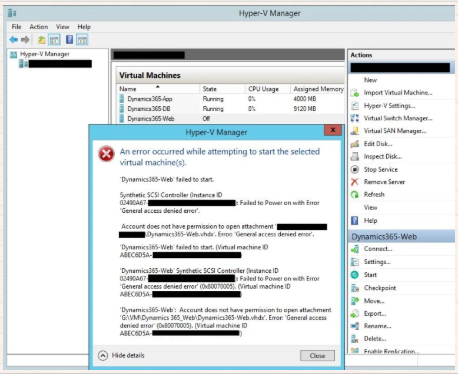Click Virtual SAN Manager icon
458x374 pixels.
[x=355, y=131]
